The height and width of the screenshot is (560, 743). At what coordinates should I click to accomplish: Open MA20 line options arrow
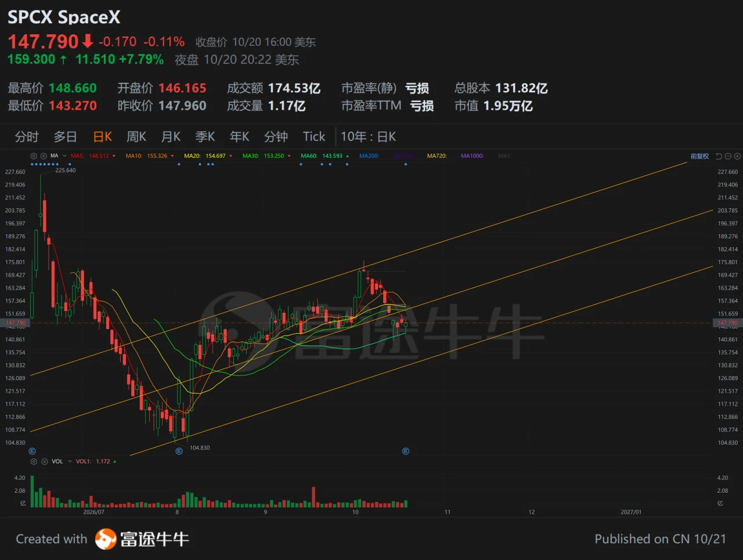tap(230, 156)
